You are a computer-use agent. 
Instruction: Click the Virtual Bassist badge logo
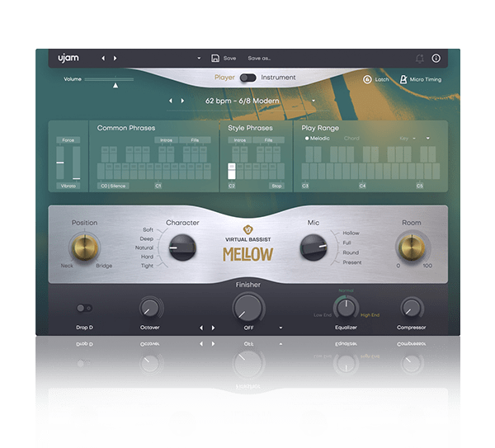(x=247, y=229)
